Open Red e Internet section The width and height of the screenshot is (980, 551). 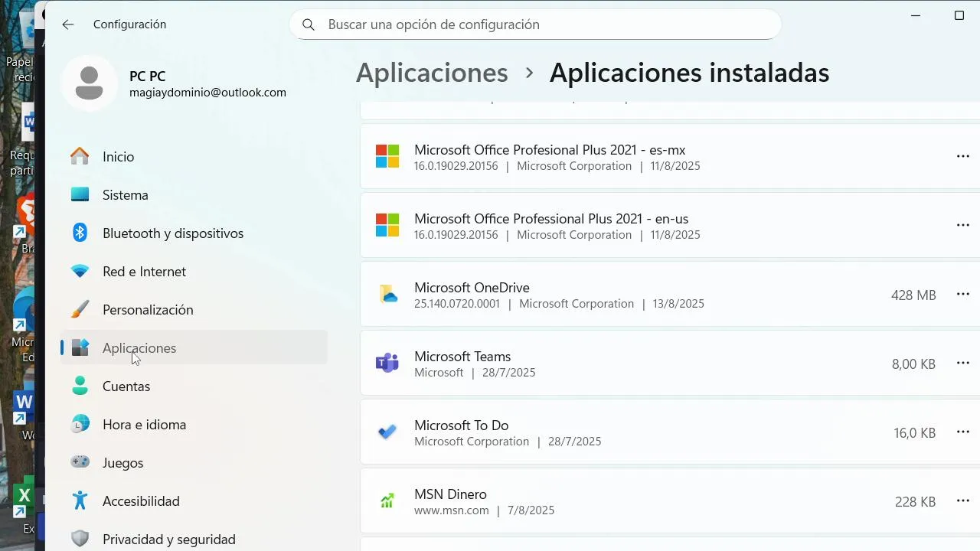coord(194,271)
